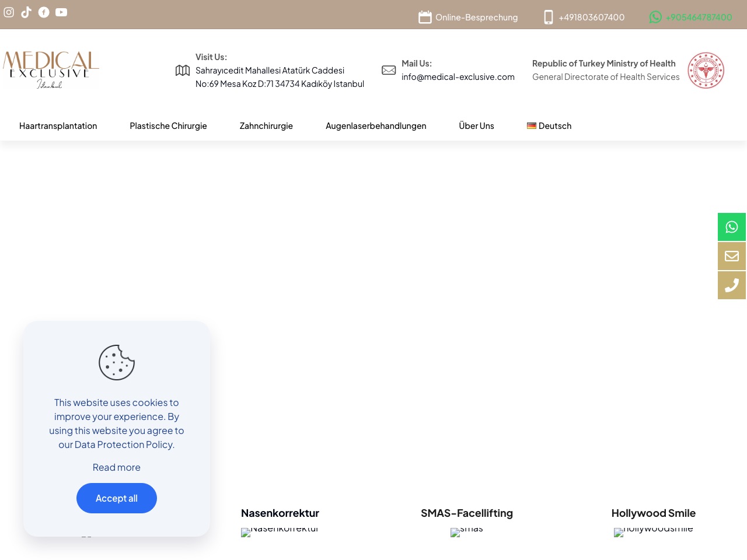
Task: Click the Republic of Turkey Ministry of Health text
Action: (x=604, y=64)
